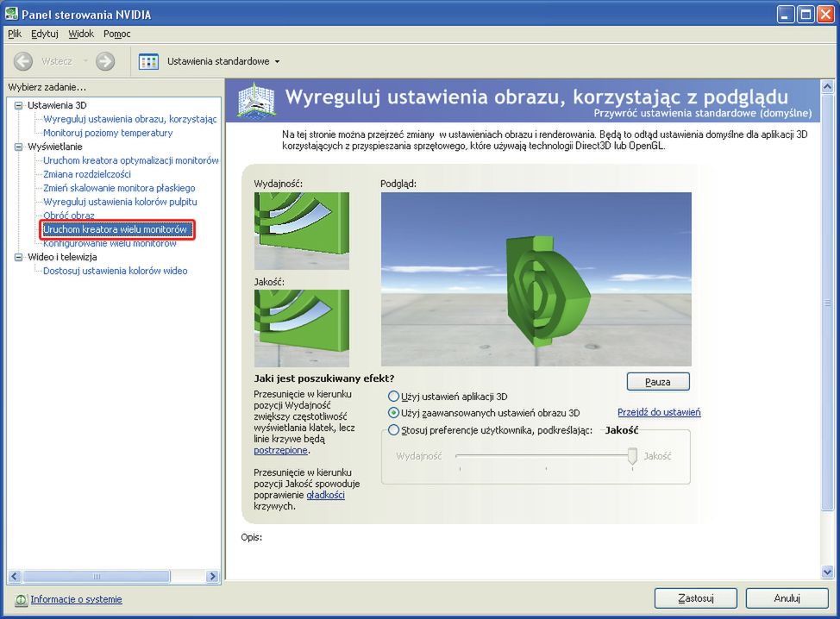Image resolution: width=840 pixels, height=619 pixels.
Task: Collapse the Wyświetlanie tree node
Action: click(19, 147)
